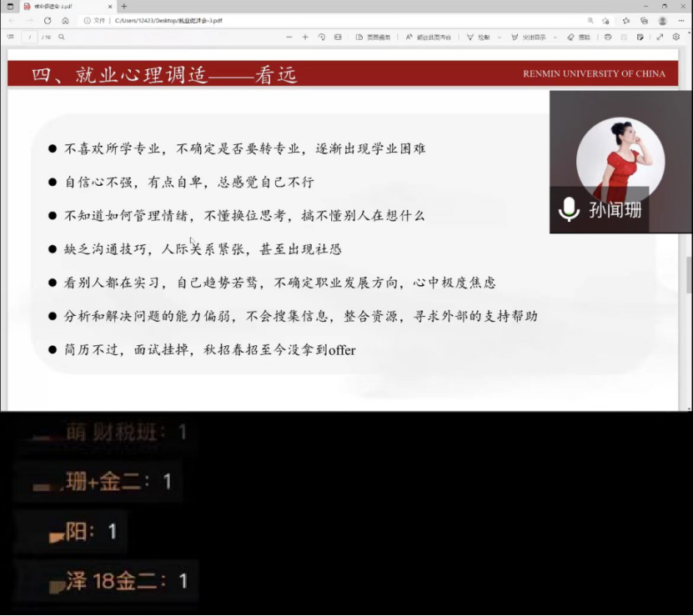Image resolution: width=693 pixels, height=616 pixels.
Task: Click the fit to page icon
Action: (x=338, y=37)
